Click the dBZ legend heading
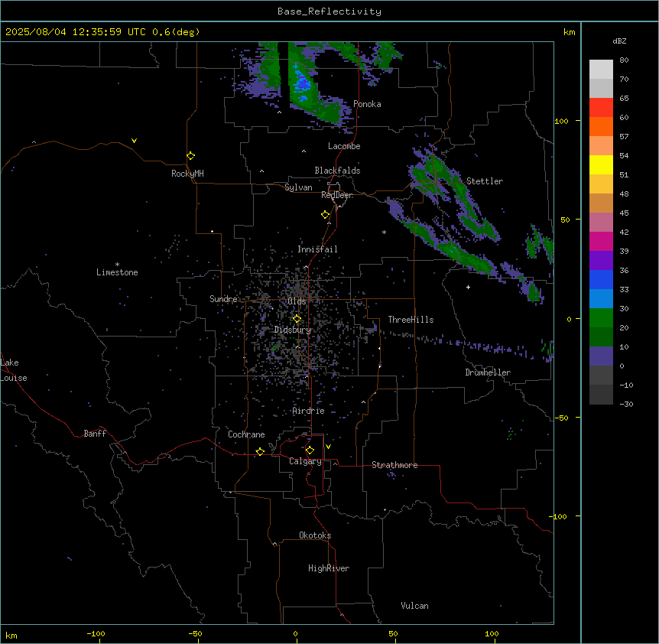 (619, 41)
